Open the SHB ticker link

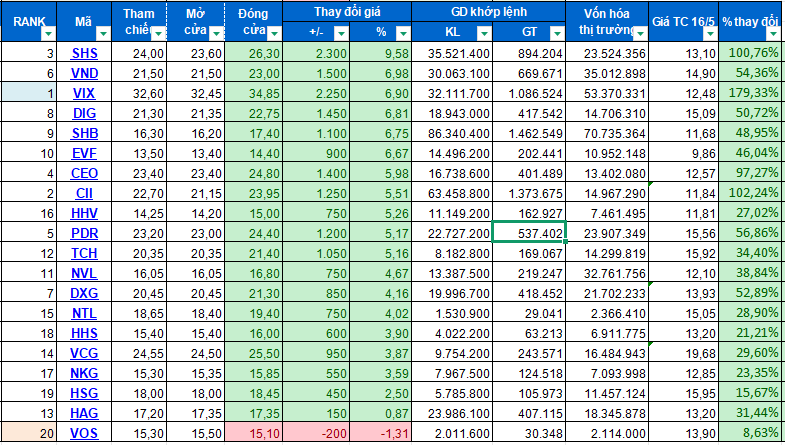coord(84,133)
